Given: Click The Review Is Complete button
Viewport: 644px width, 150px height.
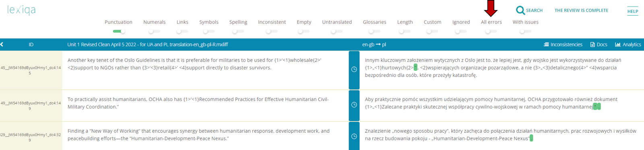Looking at the screenshot, I should pos(581,10).
